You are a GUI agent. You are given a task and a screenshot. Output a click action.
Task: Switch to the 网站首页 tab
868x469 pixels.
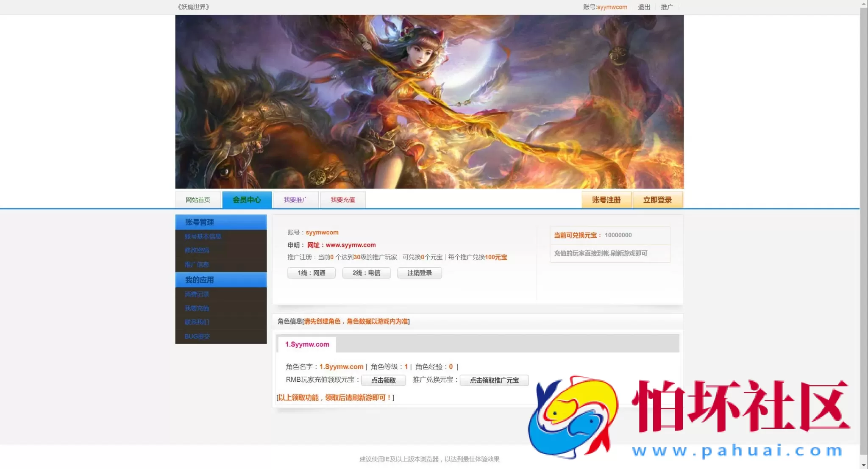point(199,200)
